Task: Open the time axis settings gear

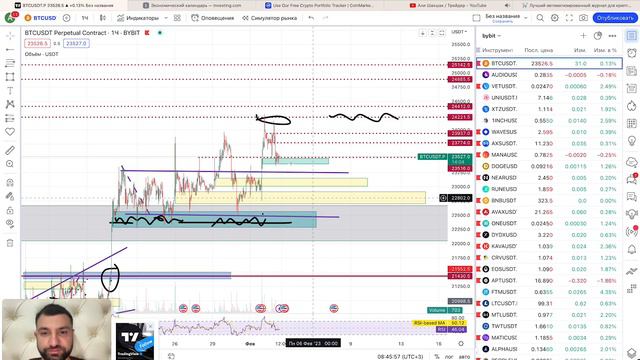Action: pyautogui.click(x=461, y=344)
